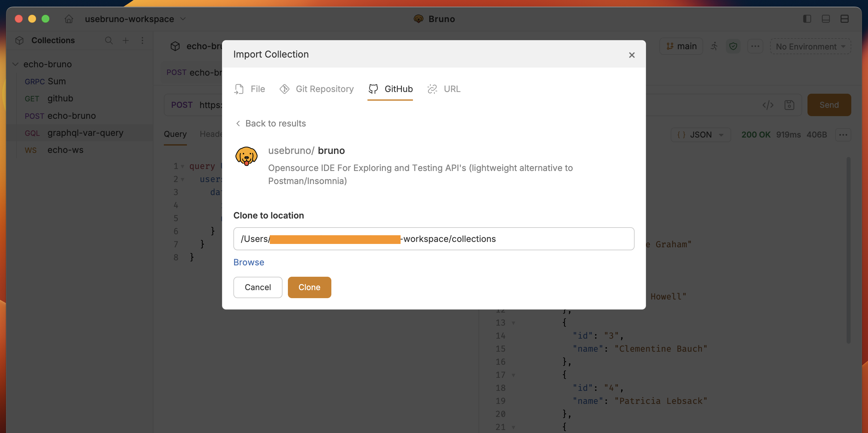Click the Clone button
The height and width of the screenshot is (433, 868).
coord(309,287)
